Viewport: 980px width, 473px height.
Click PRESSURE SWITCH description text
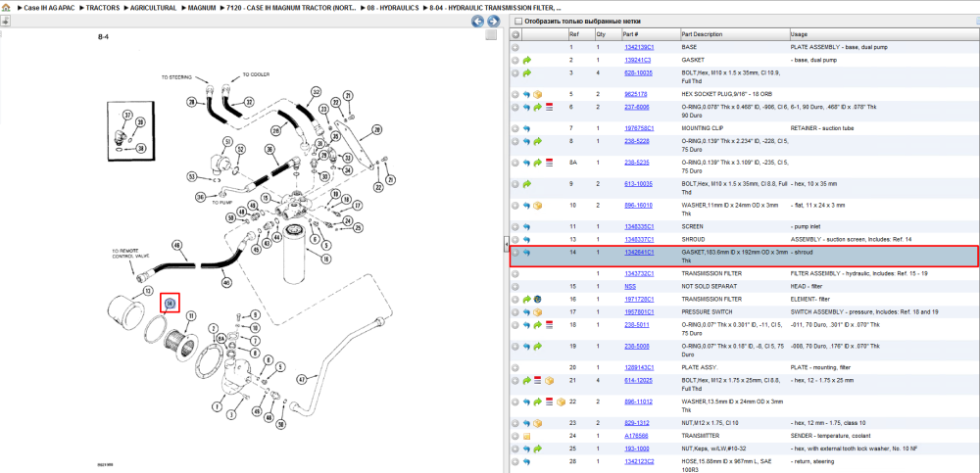click(x=706, y=311)
